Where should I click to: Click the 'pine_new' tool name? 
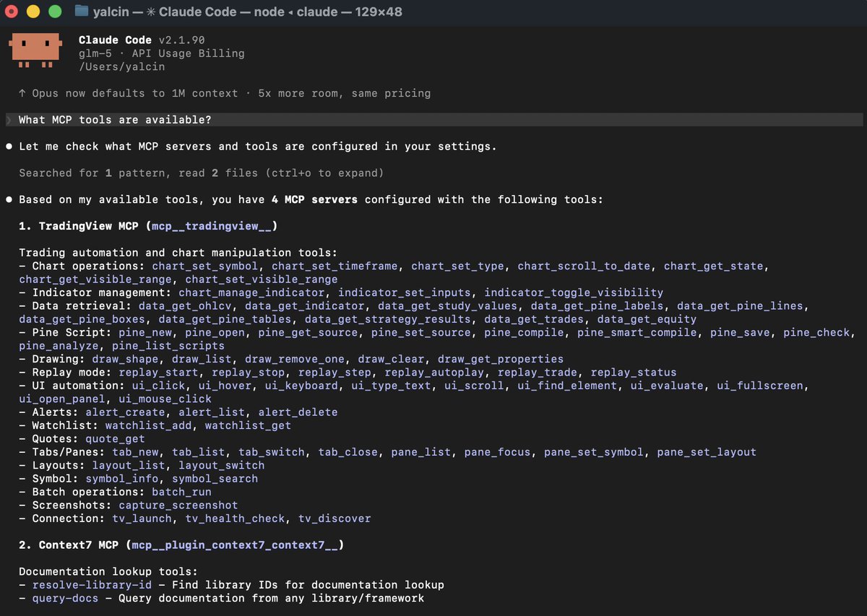point(145,333)
